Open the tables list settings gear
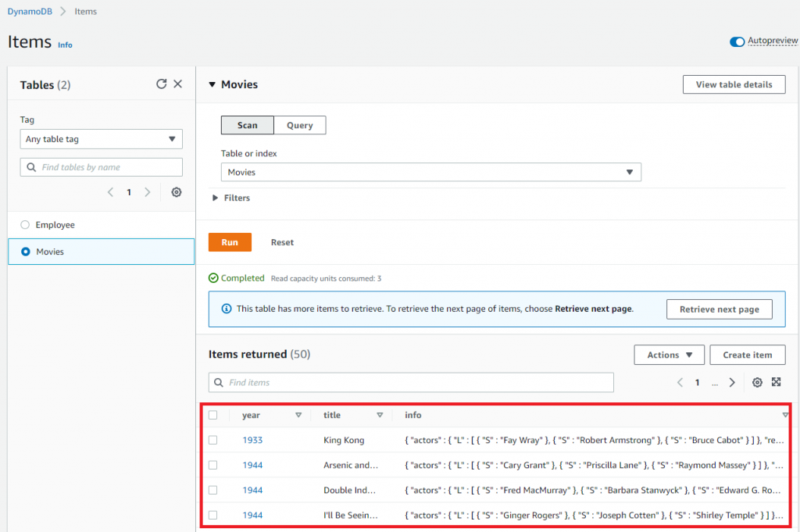Image resolution: width=800 pixels, height=532 pixels. pyautogui.click(x=176, y=192)
